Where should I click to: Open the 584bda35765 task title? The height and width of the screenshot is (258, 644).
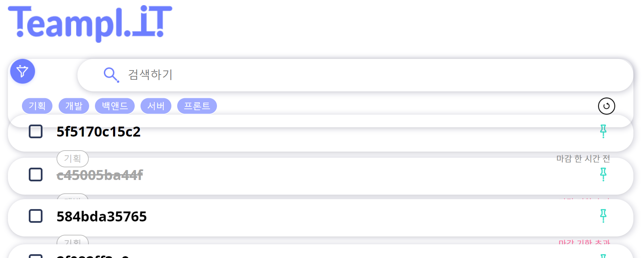click(x=102, y=217)
